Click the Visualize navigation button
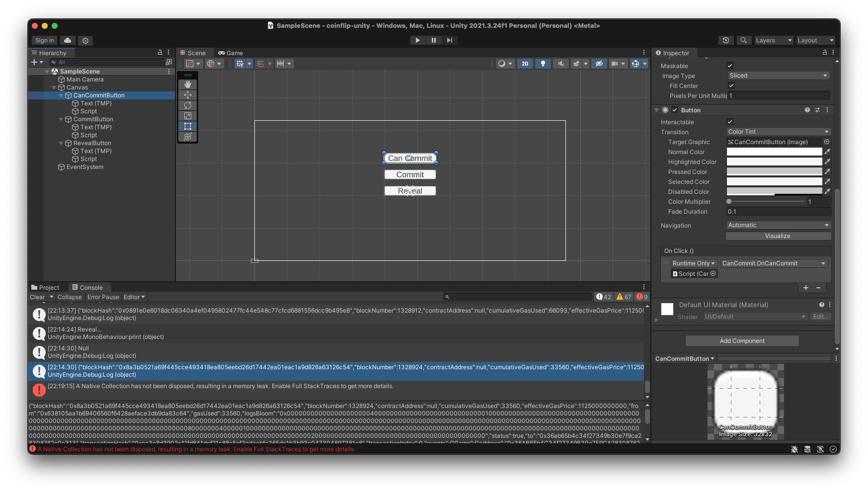868x491 pixels. coord(778,236)
